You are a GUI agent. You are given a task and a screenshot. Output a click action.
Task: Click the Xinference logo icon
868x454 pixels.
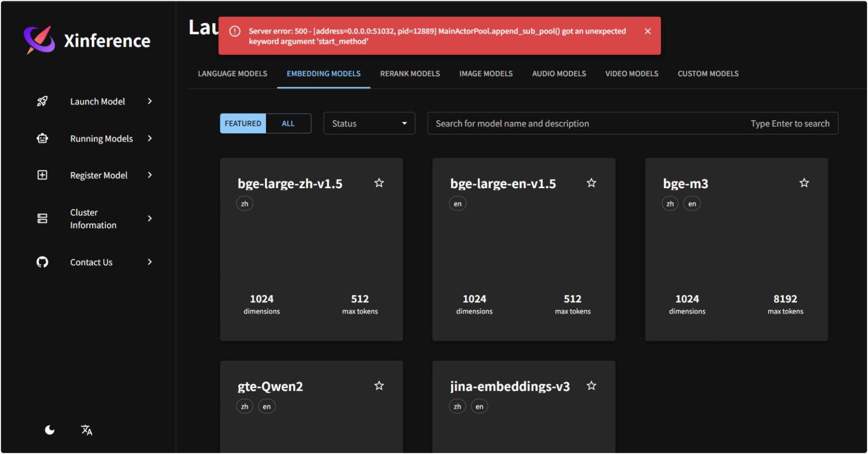(40, 40)
